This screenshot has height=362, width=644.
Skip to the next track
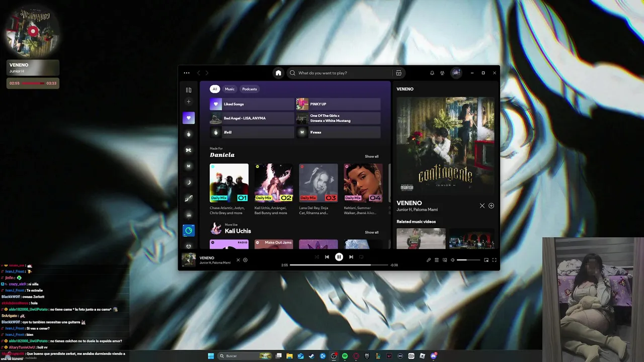pos(351,257)
